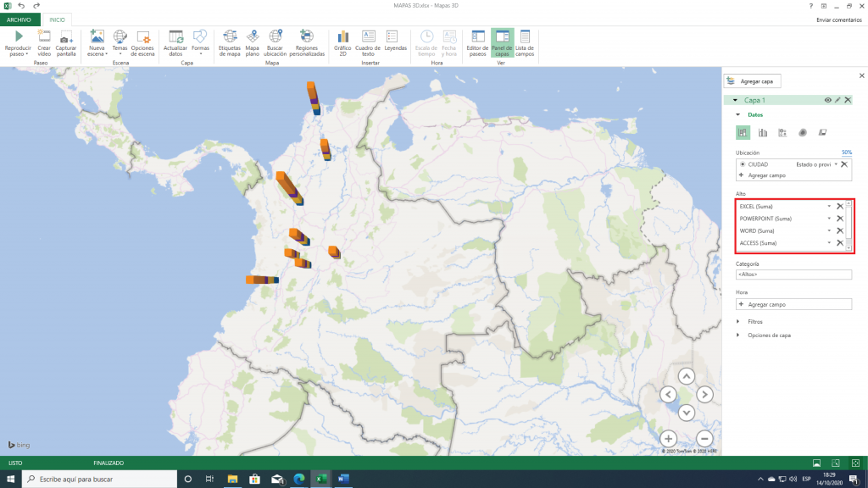Toggle Capa 1 visibility eye

[827, 100]
